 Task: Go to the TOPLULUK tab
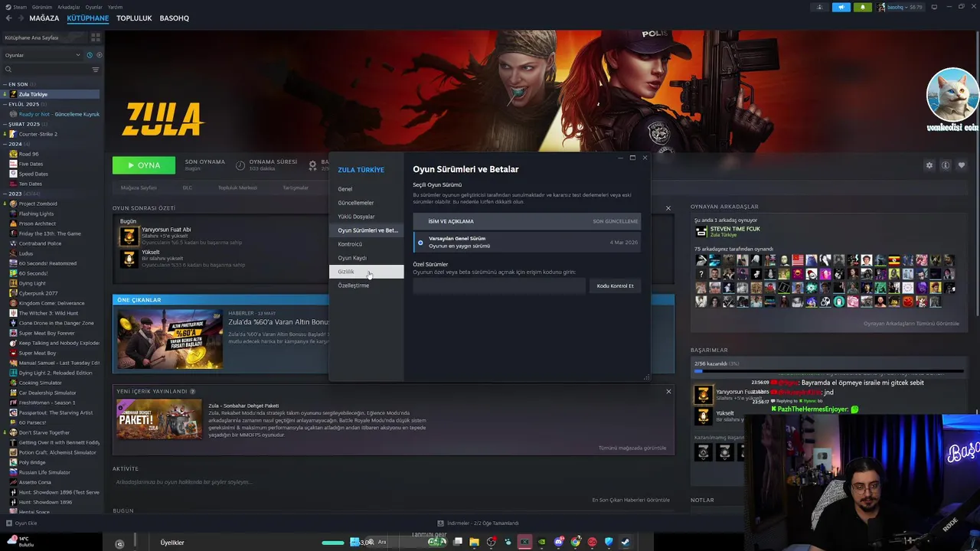pyautogui.click(x=134, y=18)
